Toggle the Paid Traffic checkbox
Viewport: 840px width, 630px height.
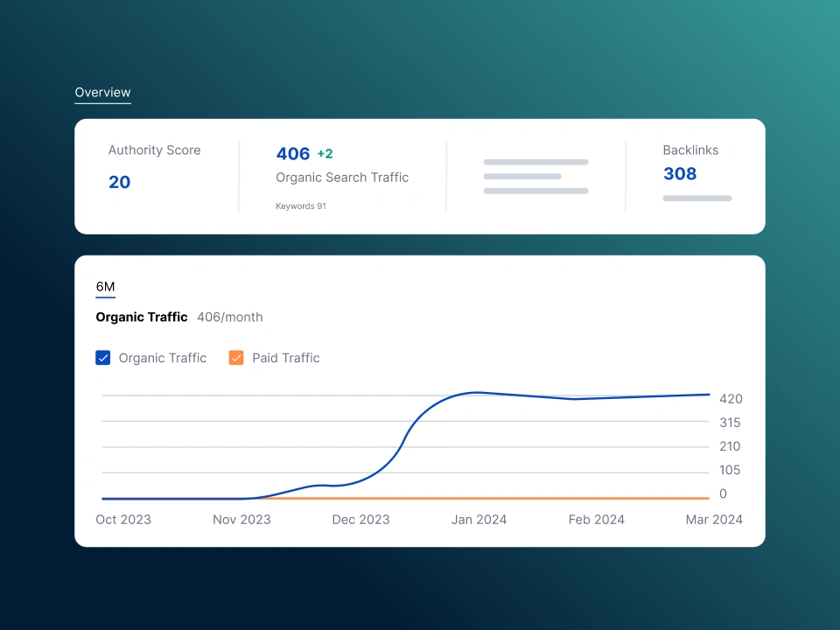click(236, 358)
